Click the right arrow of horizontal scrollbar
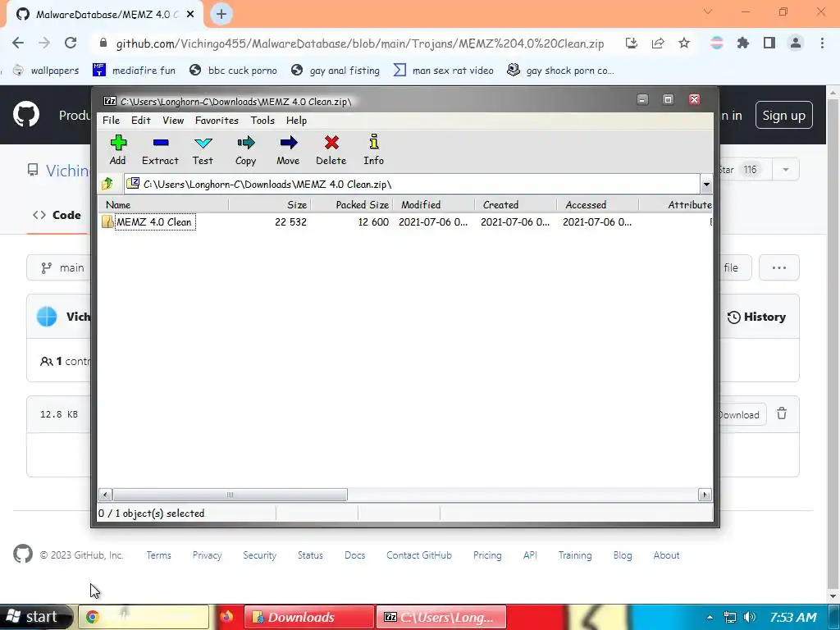 (x=705, y=495)
